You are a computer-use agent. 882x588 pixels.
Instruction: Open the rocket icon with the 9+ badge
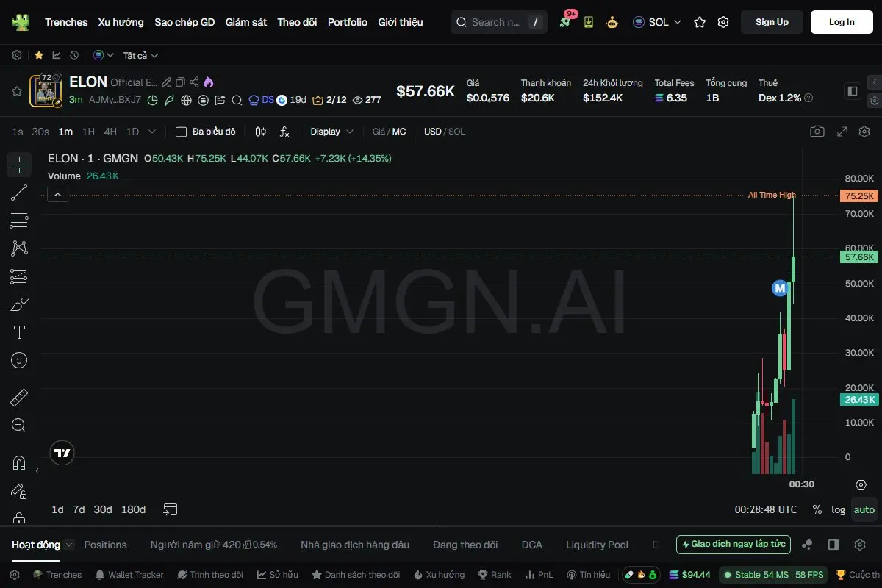pyautogui.click(x=565, y=21)
